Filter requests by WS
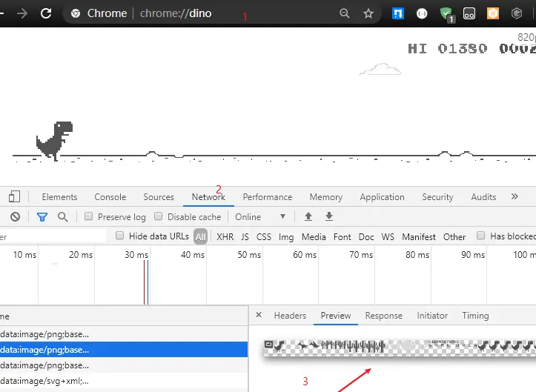 point(388,237)
